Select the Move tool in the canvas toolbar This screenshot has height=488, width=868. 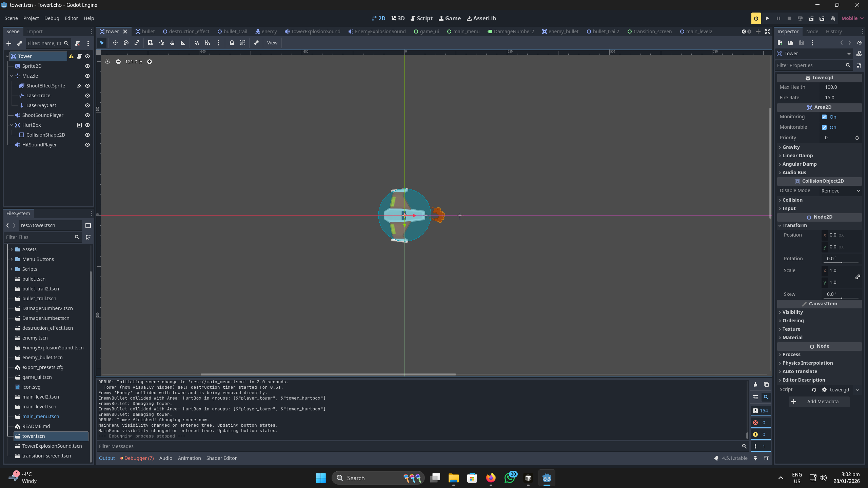[x=115, y=43]
